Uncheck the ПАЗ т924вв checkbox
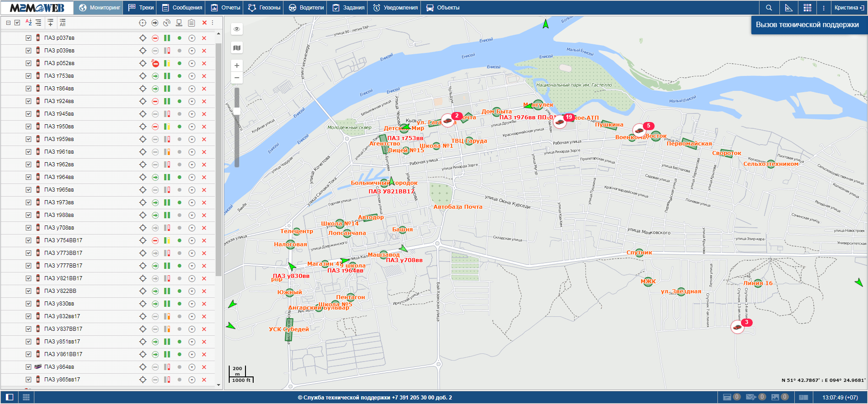Image resolution: width=868 pixels, height=404 pixels. [x=28, y=101]
